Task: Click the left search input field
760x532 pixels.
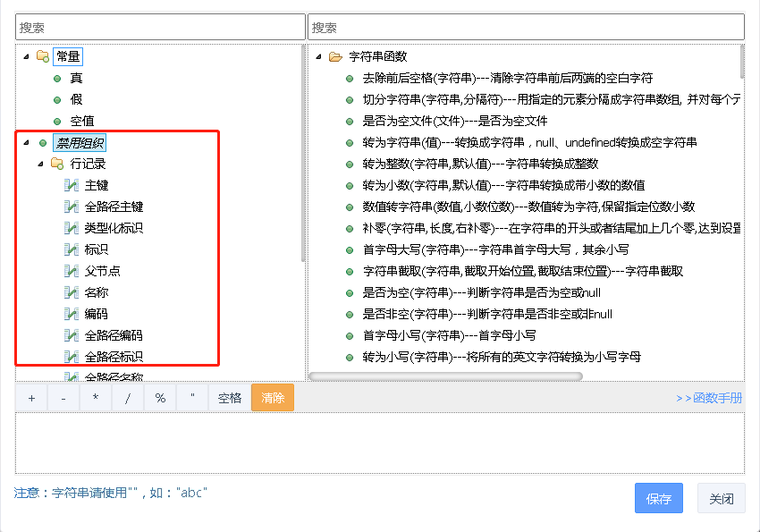Action: click(x=160, y=28)
